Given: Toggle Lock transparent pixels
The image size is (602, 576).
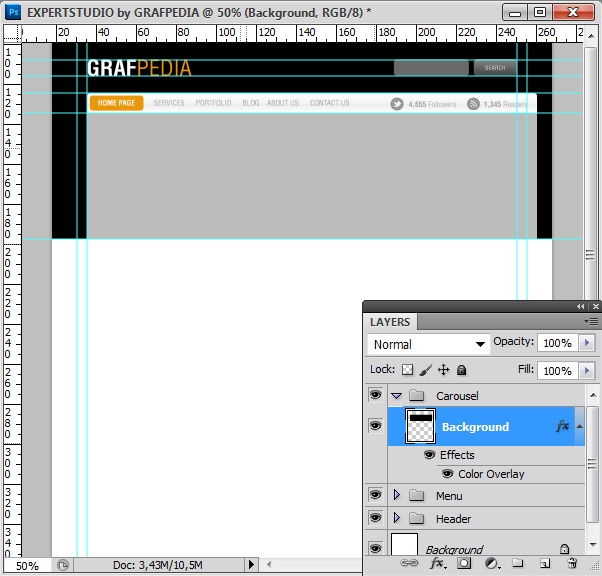Looking at the screenshot, I should [407, 370].
